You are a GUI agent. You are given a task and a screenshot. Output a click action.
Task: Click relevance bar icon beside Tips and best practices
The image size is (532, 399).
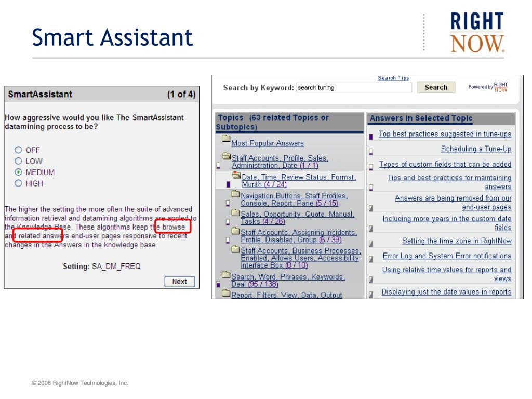pos(371,188)
